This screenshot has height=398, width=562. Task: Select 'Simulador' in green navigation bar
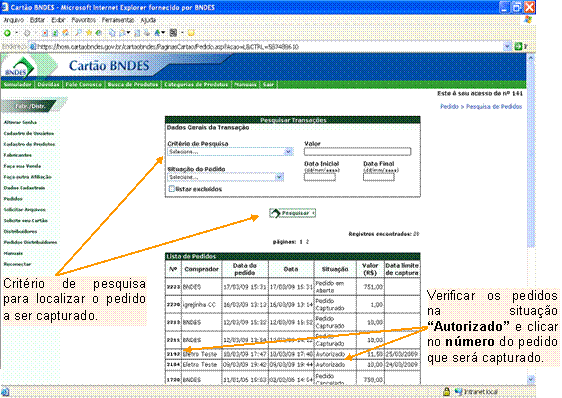[x=18, y=85]
